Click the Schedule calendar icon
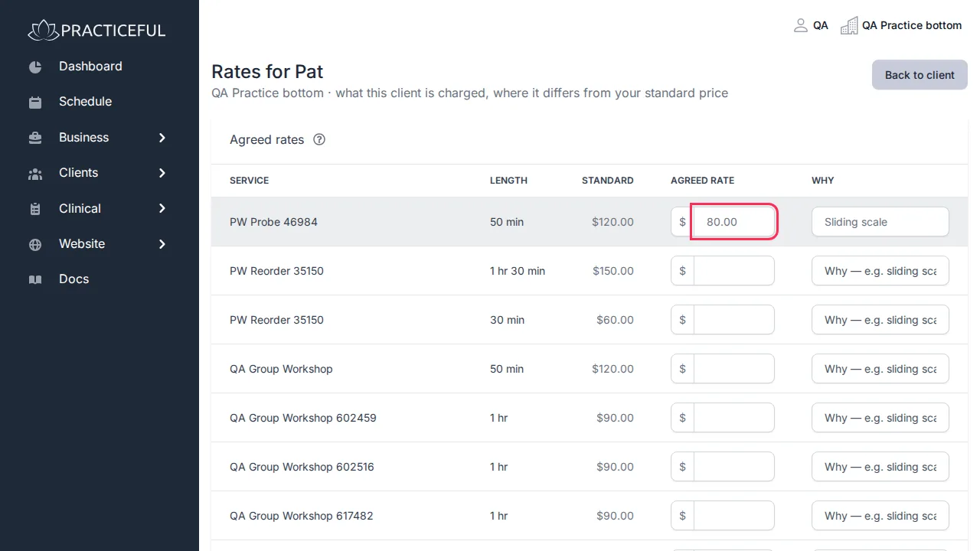The image size is (980, 551). pos(35,102)
